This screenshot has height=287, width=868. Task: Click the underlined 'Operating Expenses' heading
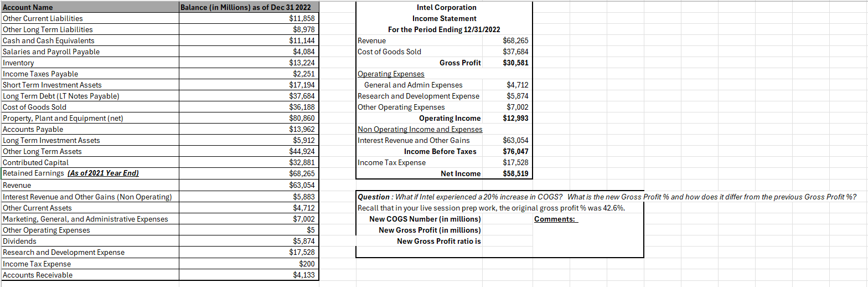click(x=391, y=74)
